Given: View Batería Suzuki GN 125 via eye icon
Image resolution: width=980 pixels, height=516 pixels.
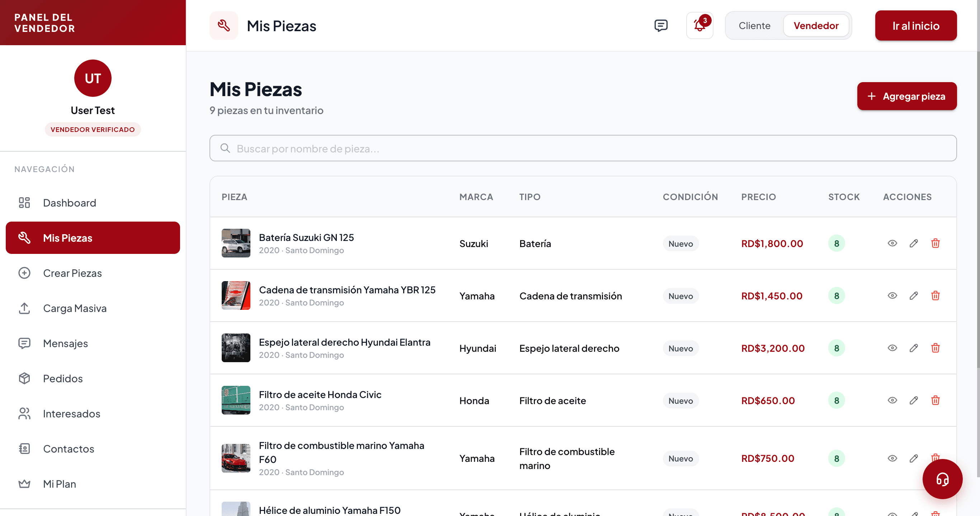Looking at the screenshot, I should (x=892, y=243).
